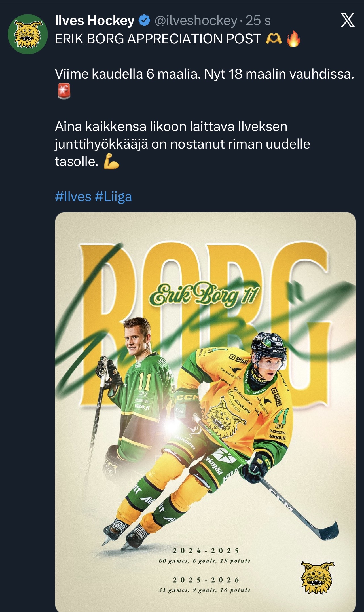364x612 pixels.
Task: Click the fire emoji in the headline
Action: pos(293,39)
